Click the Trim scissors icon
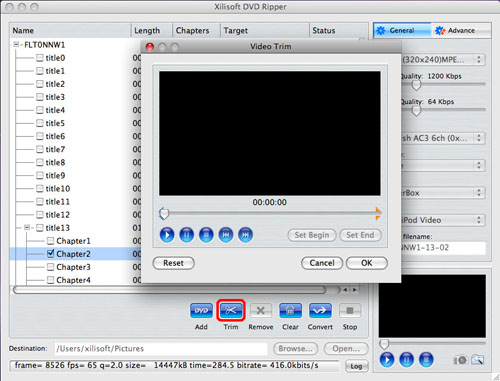The width and height of the screenshot is (500, 381). [x=231, y=310]
